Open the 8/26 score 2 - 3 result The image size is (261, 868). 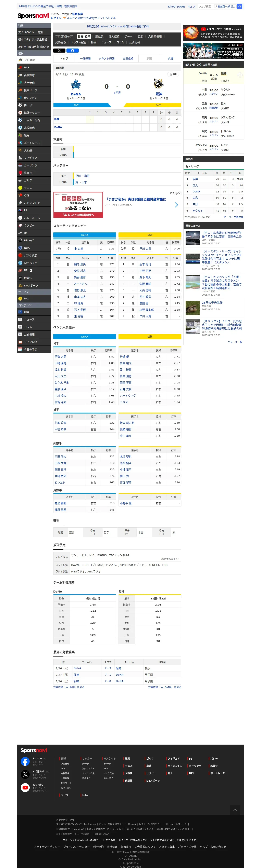pos(108,668)
